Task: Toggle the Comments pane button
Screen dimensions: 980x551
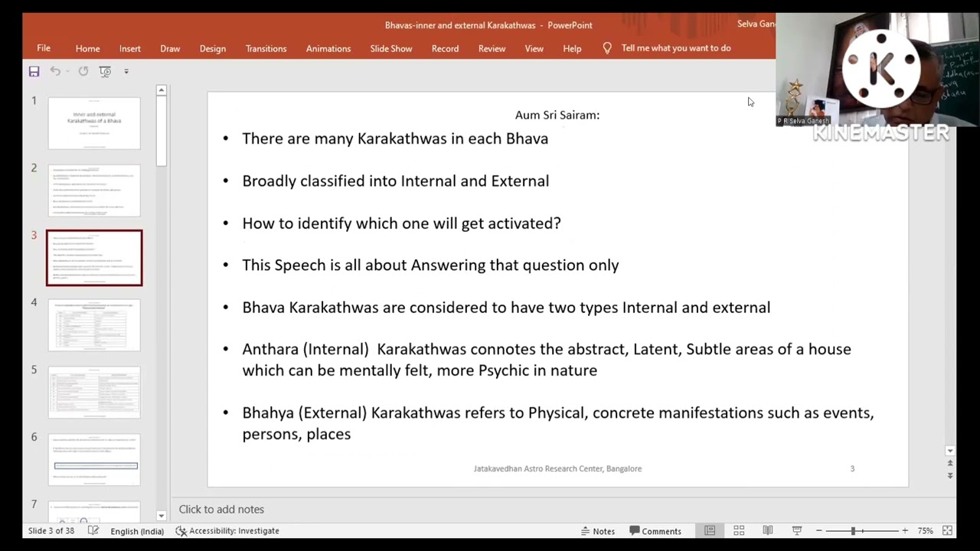Action: (x=655, y=530)
